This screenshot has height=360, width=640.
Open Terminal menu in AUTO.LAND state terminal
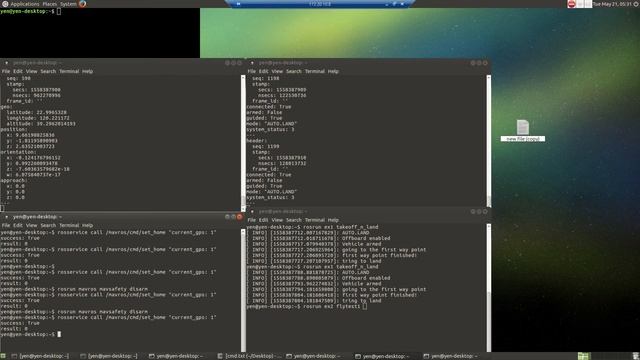click(x=315, y=71)
